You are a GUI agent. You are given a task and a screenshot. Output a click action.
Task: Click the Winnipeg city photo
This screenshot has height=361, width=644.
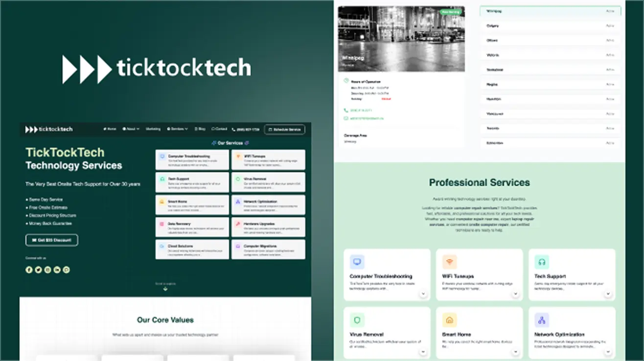click(401, 39)
